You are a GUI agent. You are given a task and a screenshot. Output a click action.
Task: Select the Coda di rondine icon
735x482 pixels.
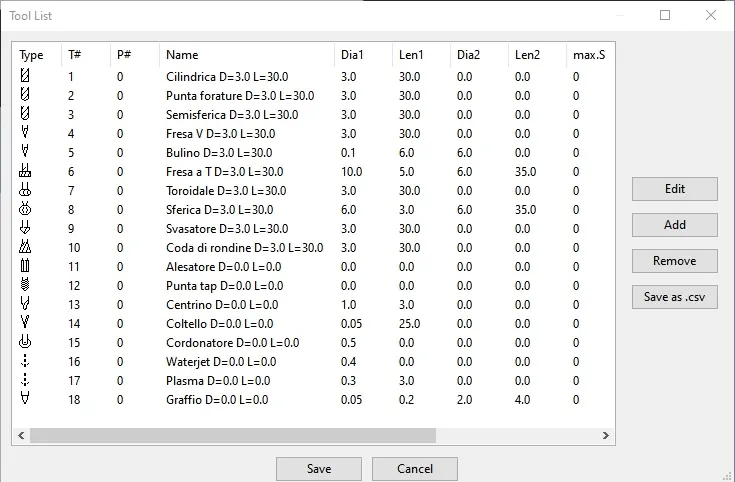[x=25, y=247]
